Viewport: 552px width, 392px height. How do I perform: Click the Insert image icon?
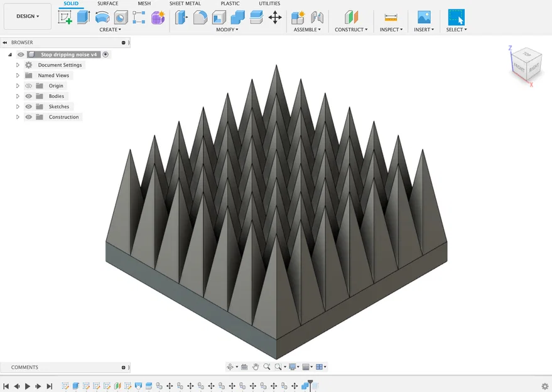[x=424, y=17]
